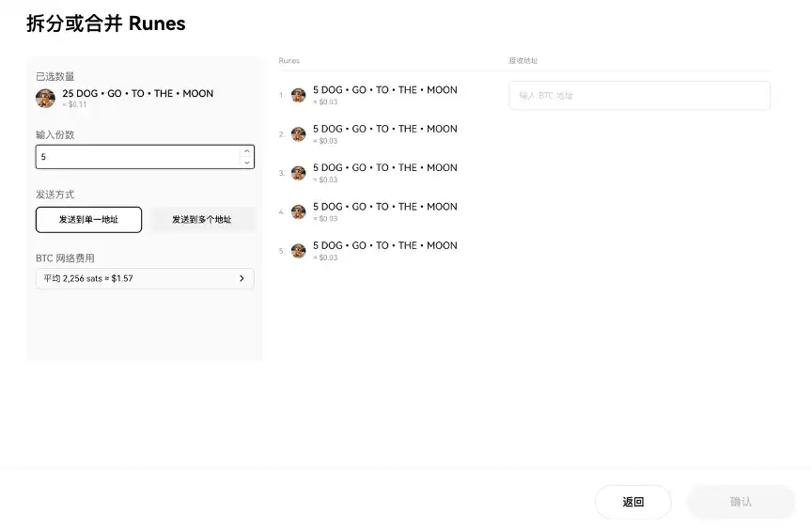Click the fourth rune's dog icon
This screenshot has width=812, height=530.
coord(299,212)
